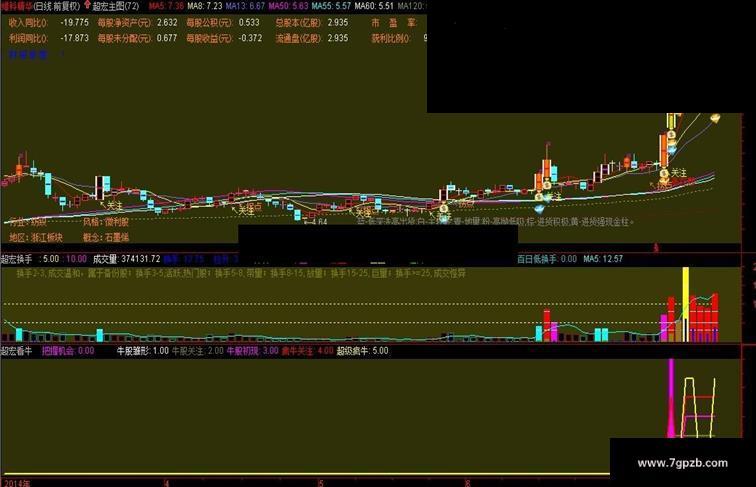The width and height of the screenshot is (756, 487).
Task: Click the 地区: 浙江板块 text
Action: click(x=36, y=237)
